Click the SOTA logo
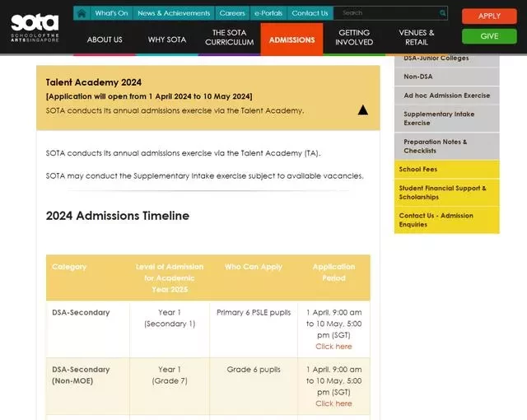The image size is (527, 420). point(35,27)
